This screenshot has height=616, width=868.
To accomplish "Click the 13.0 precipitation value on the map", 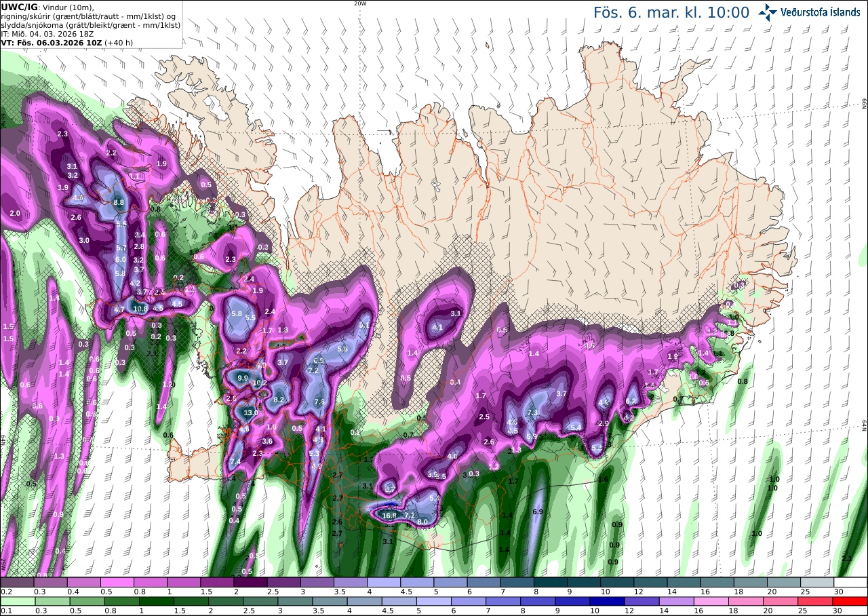I will coord(251,412).
